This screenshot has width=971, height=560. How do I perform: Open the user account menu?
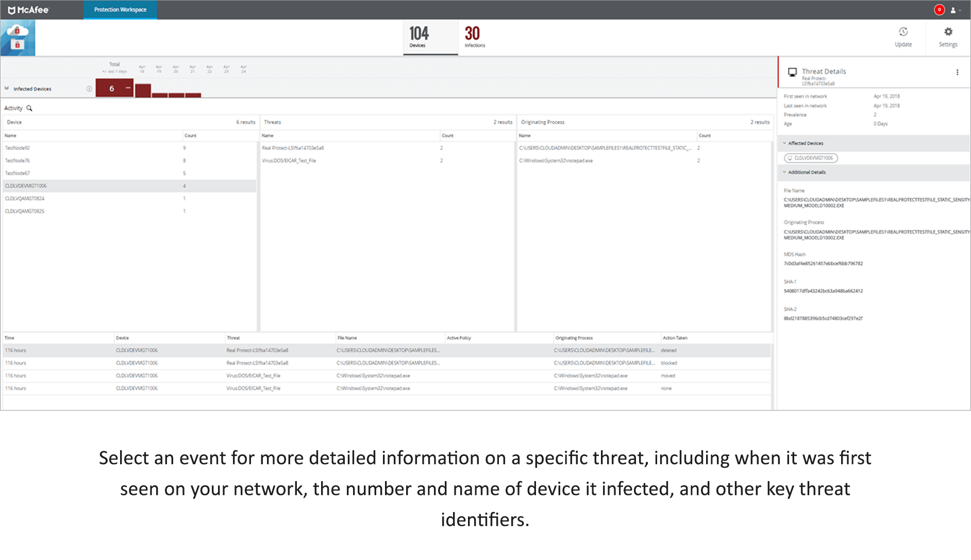pyautogui.click(x=956, y=10)
